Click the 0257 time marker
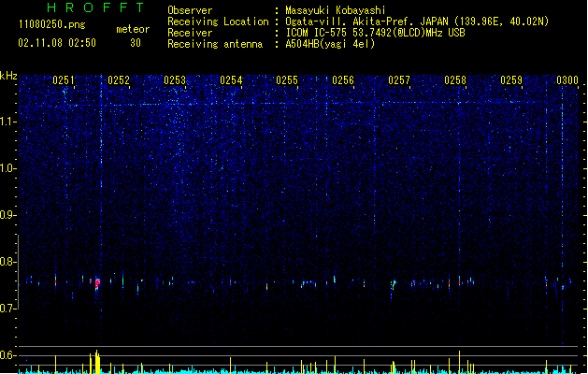The width and height of the screenshot is (588, 374). coord(399,80)
